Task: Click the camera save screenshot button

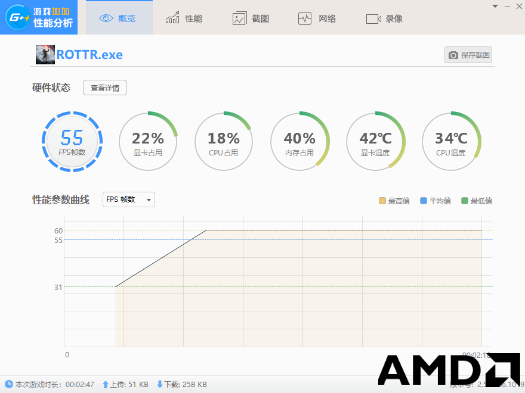Action: coord(468,55)
